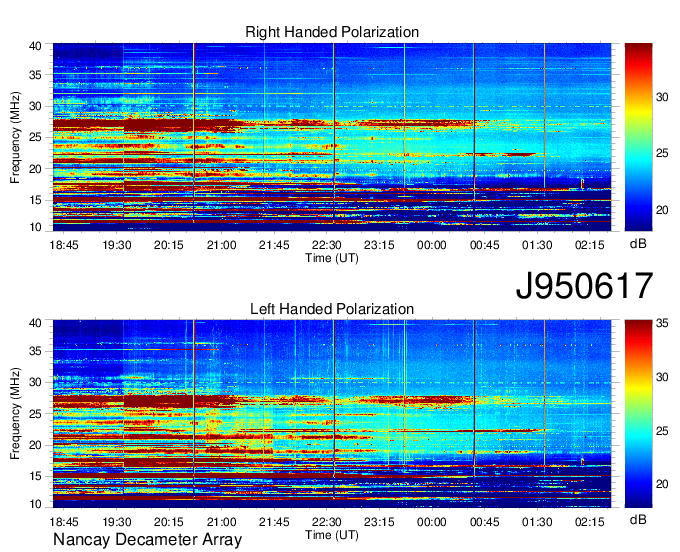The width and height of the screenshot is (680, 552).
Task: Click the 00:00 time tick on Right Handed plot
Action: [432, 245]
